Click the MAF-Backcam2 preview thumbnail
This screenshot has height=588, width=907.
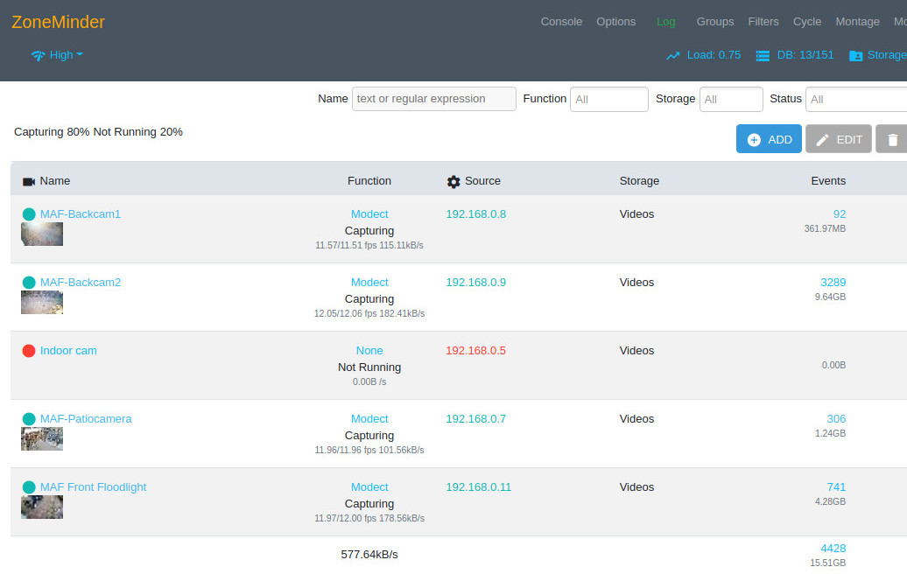click(42, 303)
